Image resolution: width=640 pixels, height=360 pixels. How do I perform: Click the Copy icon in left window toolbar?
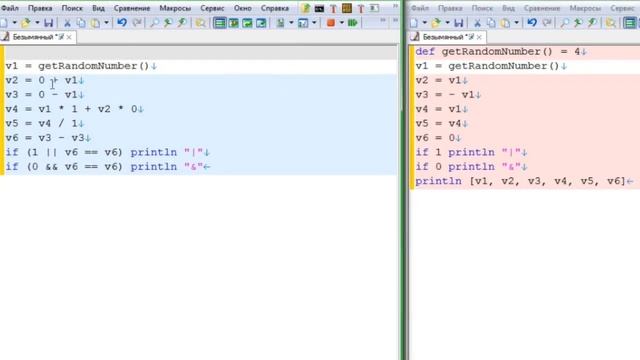81,23
